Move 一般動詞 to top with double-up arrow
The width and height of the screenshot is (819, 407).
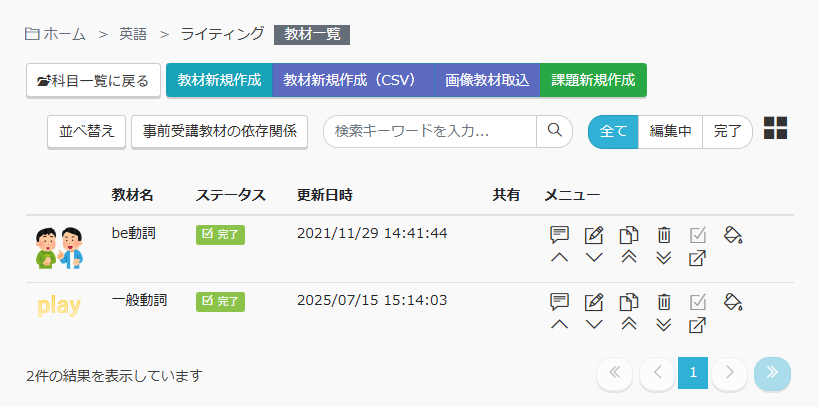click(x=629, y=325)
